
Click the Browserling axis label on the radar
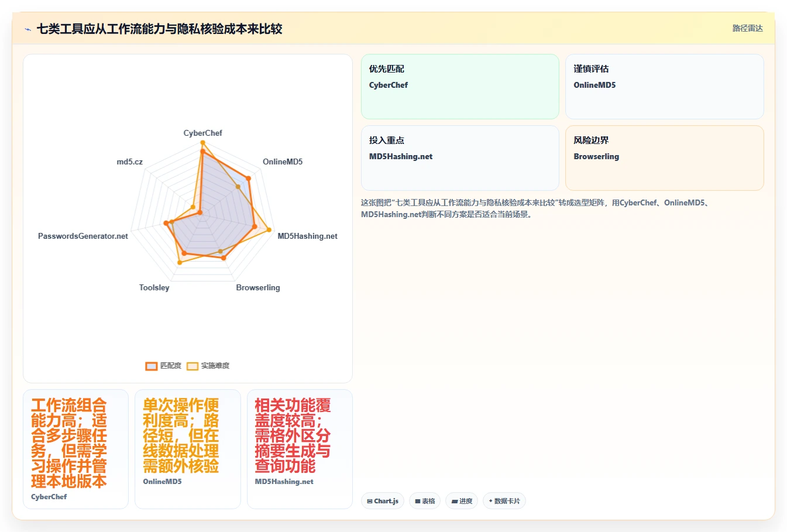click(258, 287)
